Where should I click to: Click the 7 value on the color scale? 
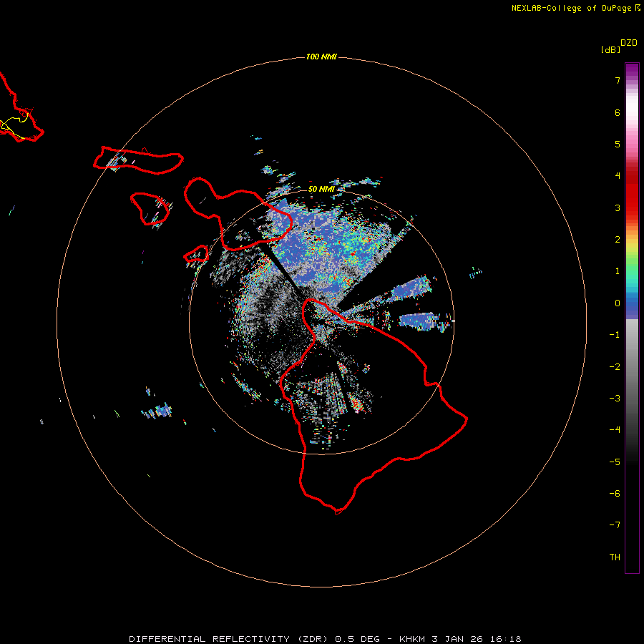tap(618, 80)
